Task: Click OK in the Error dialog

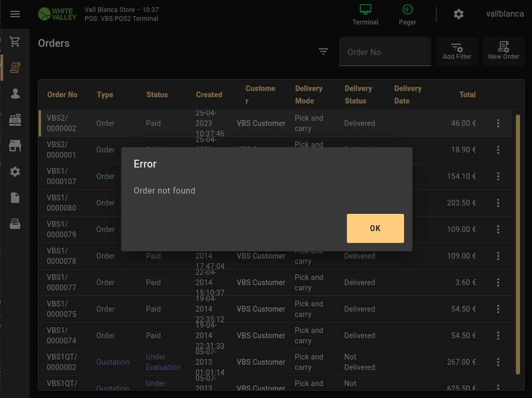Action: pyautogui.click(x=375, y=228)
